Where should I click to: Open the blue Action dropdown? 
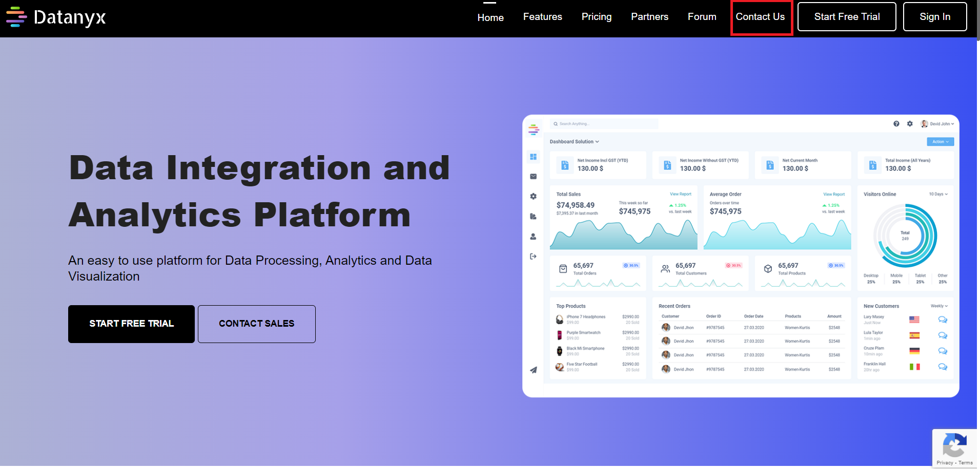click(x=940, y=142)
